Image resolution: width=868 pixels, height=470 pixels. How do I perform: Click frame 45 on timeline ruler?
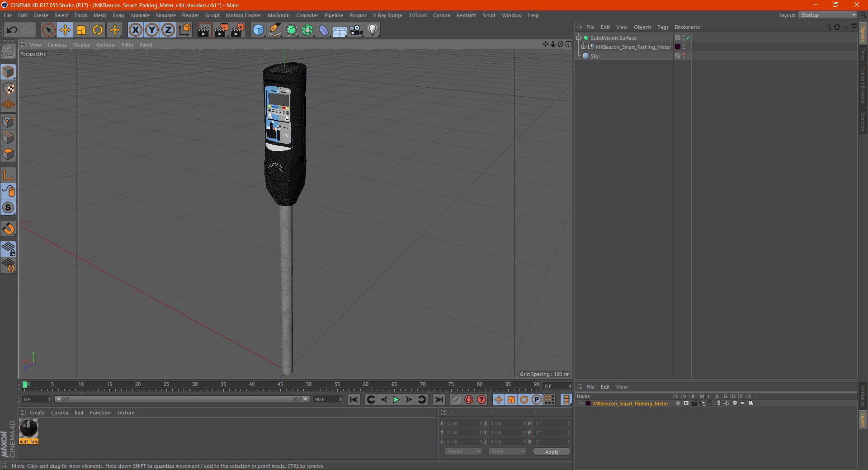click(280, 385)
